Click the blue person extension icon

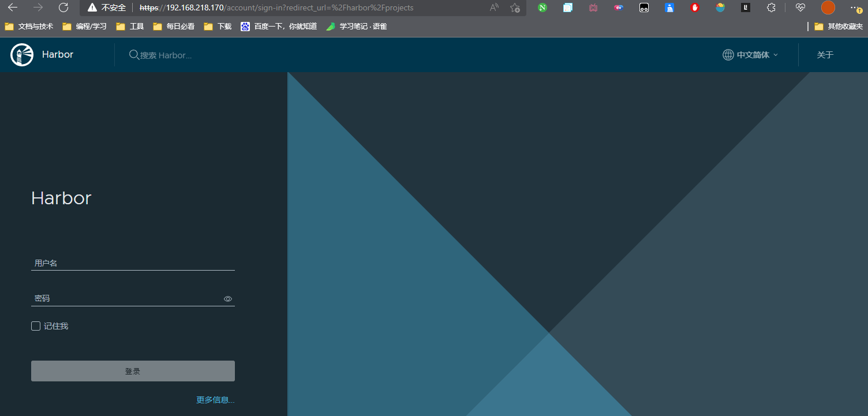[x=669, y=8]
